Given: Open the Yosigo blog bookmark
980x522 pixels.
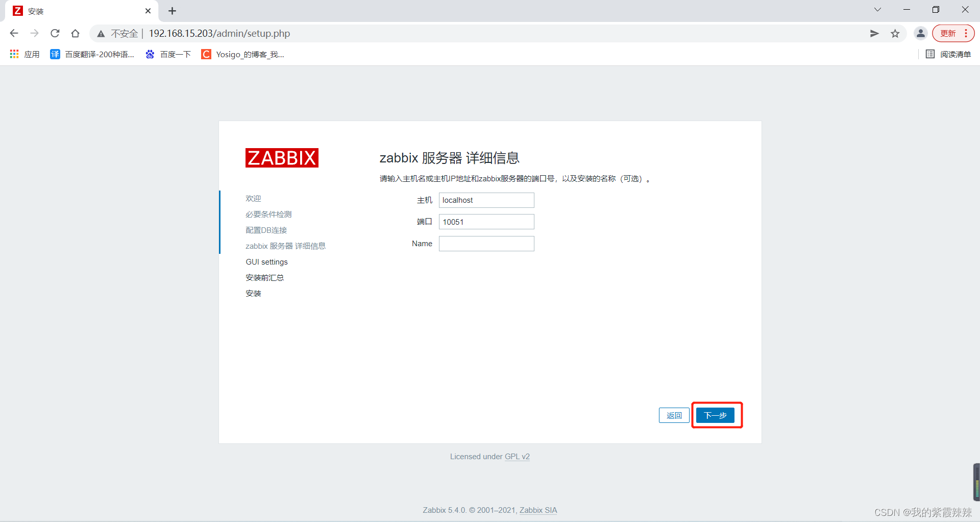Looking at the screenshot, I should 243,54.
